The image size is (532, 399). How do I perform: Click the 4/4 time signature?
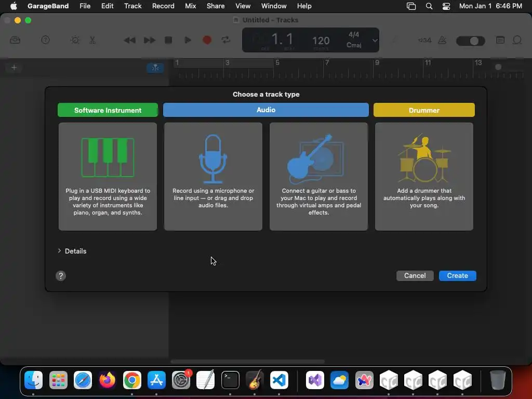(x=354, y=35)
